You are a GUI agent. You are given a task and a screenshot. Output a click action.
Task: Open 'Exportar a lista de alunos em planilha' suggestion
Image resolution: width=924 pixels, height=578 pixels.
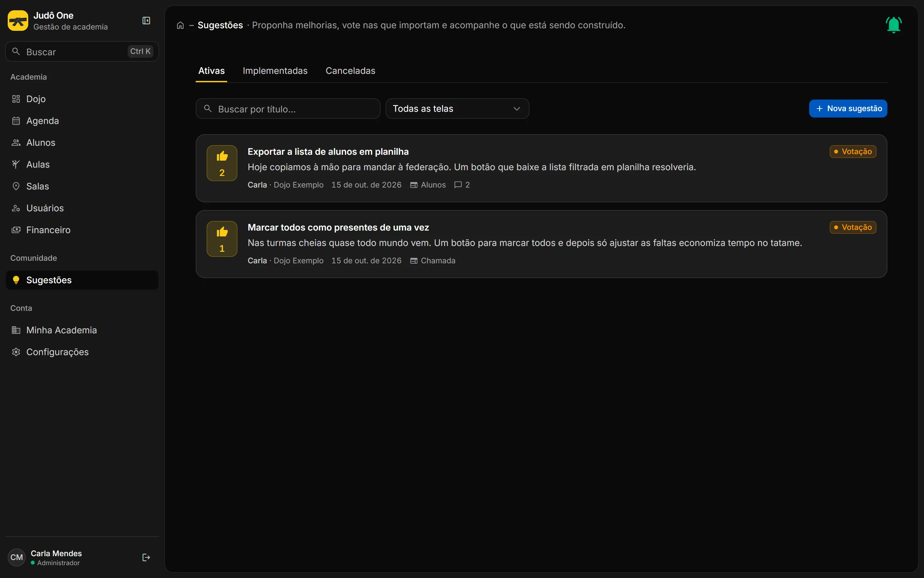[328, 152]
